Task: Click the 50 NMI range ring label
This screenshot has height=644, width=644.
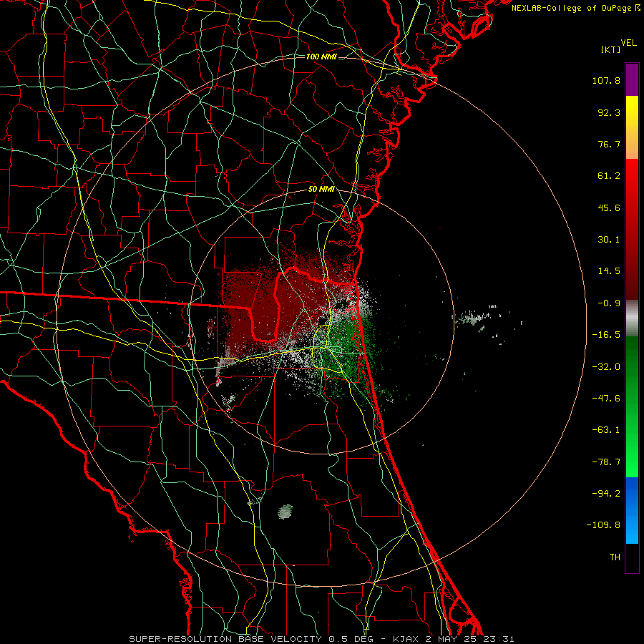Action: (321, 190)
